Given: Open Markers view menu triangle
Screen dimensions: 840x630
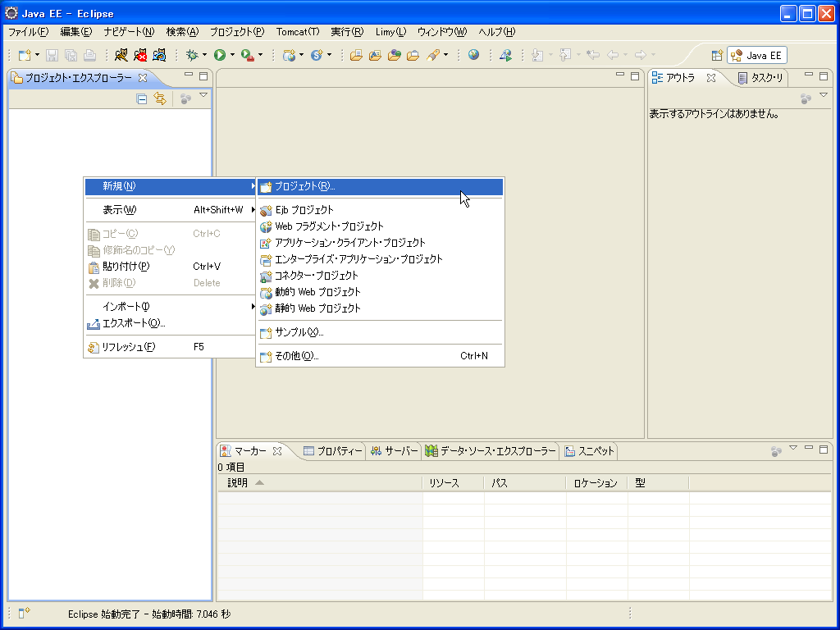Looking at the screenshot, I should point(793,448).
